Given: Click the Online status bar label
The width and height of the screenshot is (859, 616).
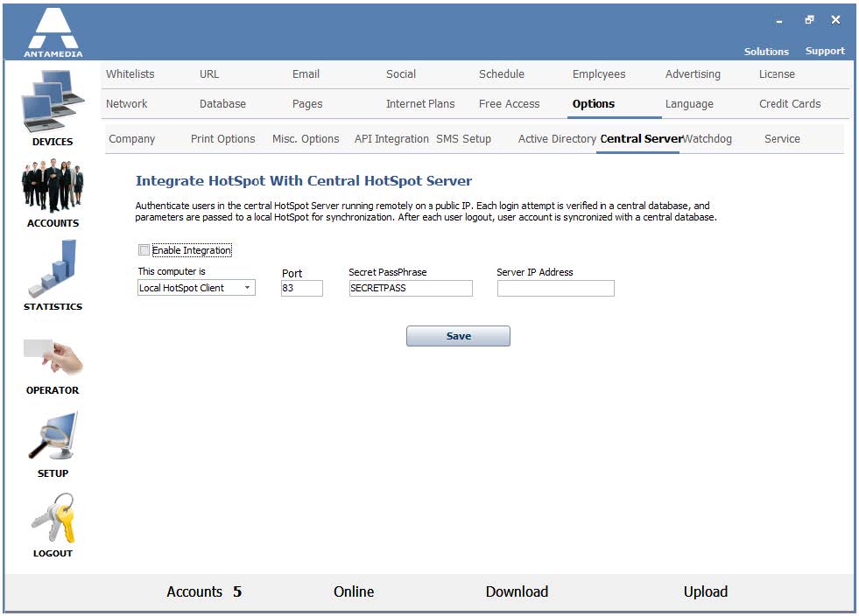Looking at the screenshot, I should point(354,591).
